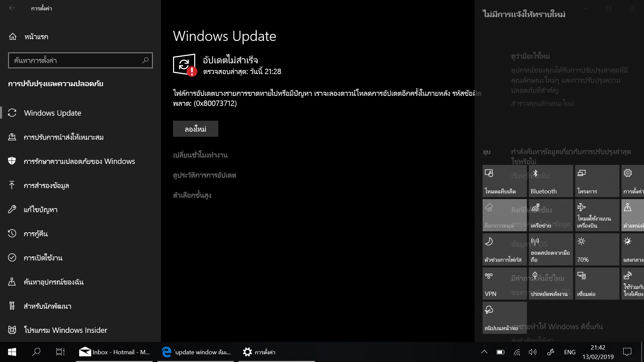Go back with the Settings back arrow
This screenshot has width=644, height=362.
pyautogui.click(x=12, y=8)
